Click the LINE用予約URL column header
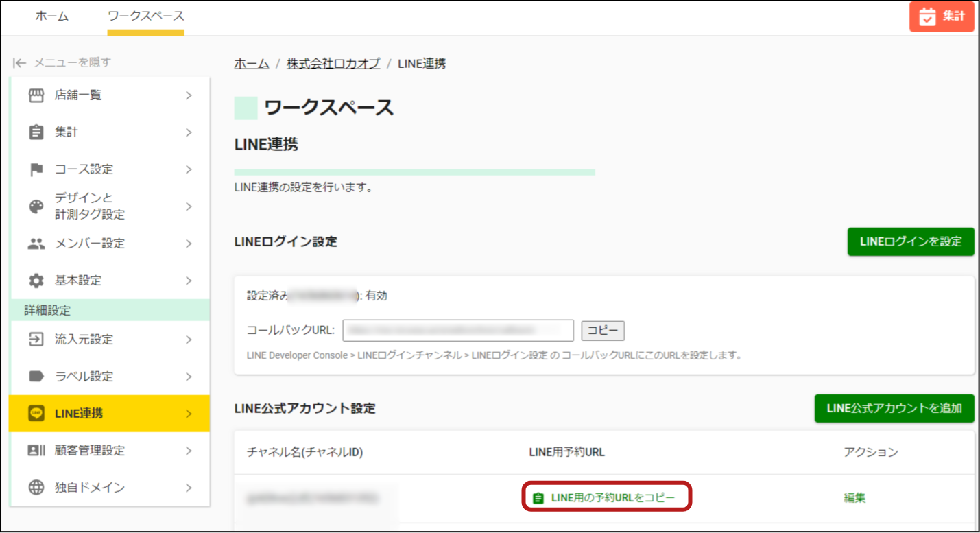The image size is (980, 533). pyautogui.click(x=566, y=452)
